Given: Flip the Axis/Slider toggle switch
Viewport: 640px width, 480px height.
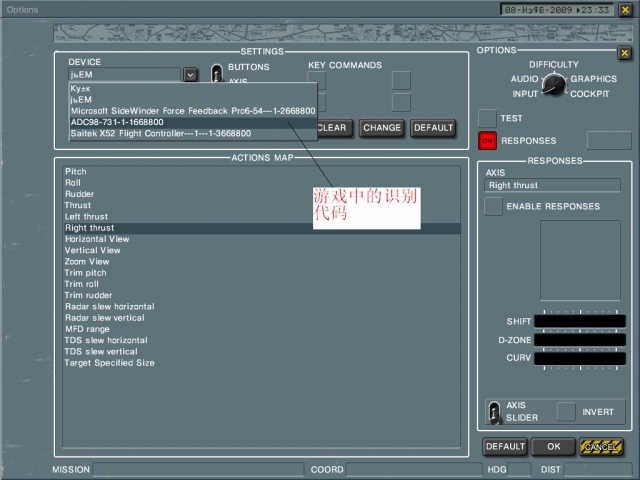Looking at the screenshot, I should click(x=494, y=412).
